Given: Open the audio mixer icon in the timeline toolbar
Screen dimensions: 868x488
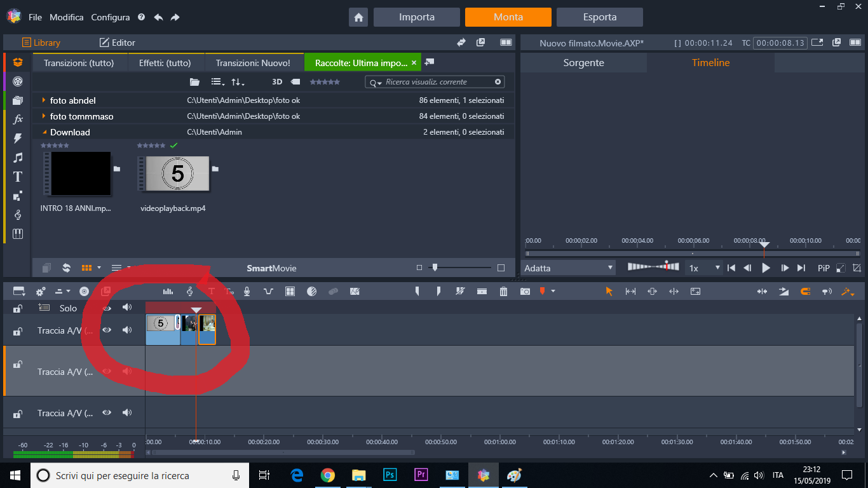Looking at the screenshot, I should tap(168, 291).
